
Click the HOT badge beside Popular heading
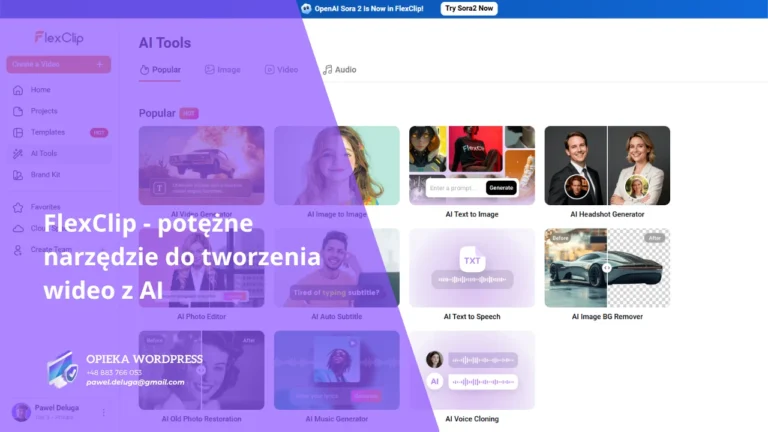[189, 113]
